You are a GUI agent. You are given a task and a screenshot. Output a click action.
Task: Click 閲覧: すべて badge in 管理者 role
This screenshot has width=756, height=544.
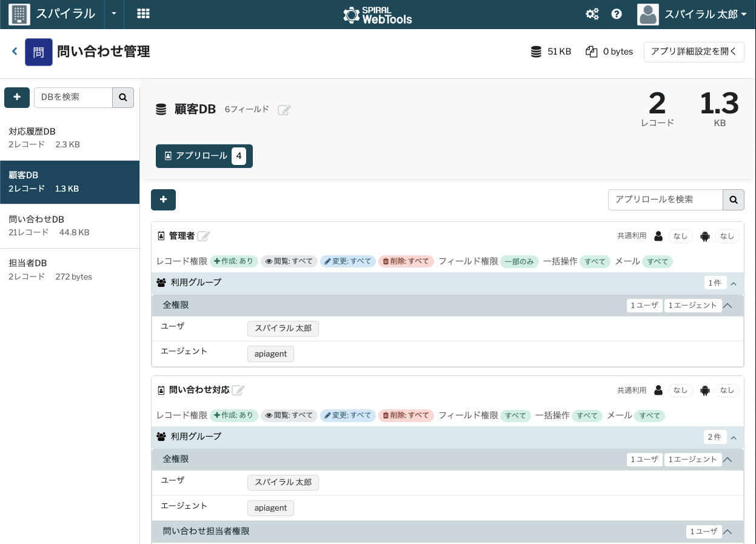point(289,261)
